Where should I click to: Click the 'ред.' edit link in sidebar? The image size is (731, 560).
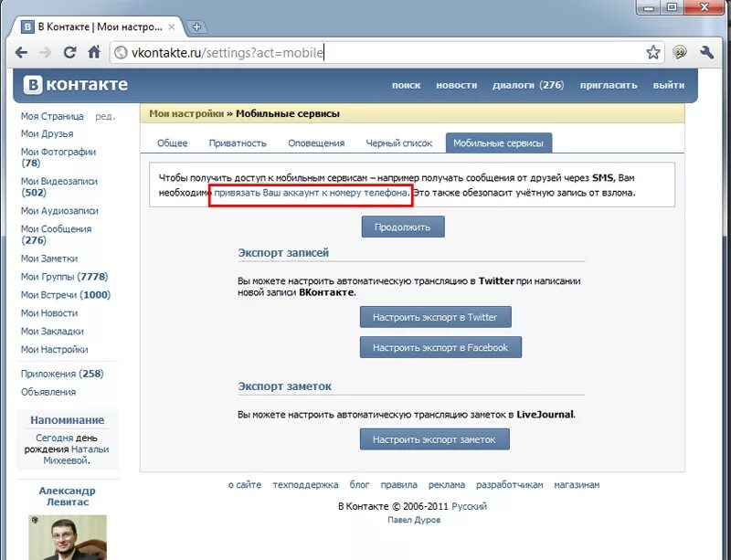105,116
